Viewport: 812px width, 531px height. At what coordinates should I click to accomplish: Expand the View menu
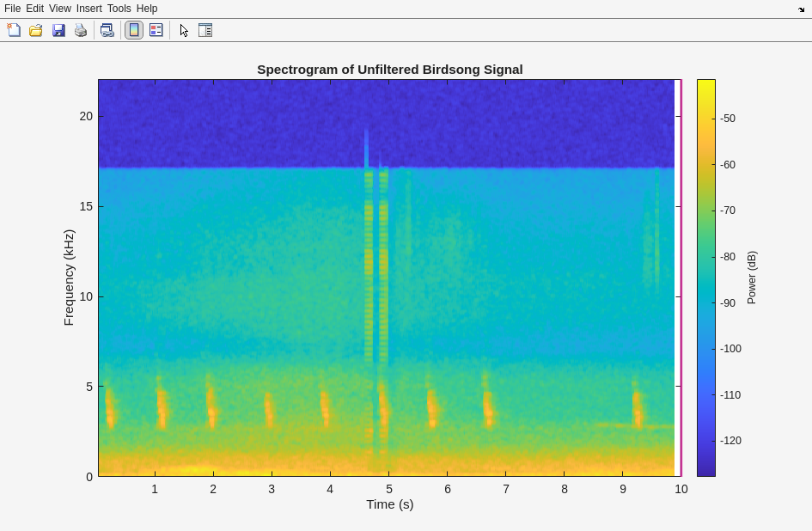tap(60, 9)
